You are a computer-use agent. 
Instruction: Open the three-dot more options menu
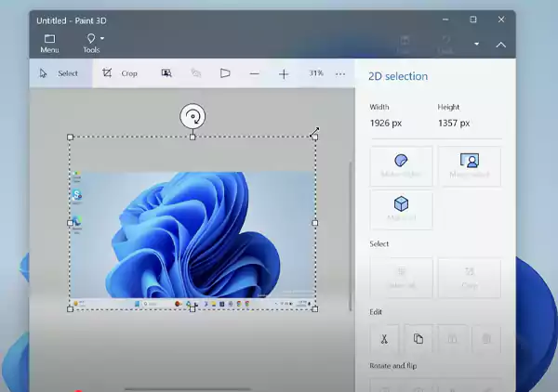[x=340, y=74]
